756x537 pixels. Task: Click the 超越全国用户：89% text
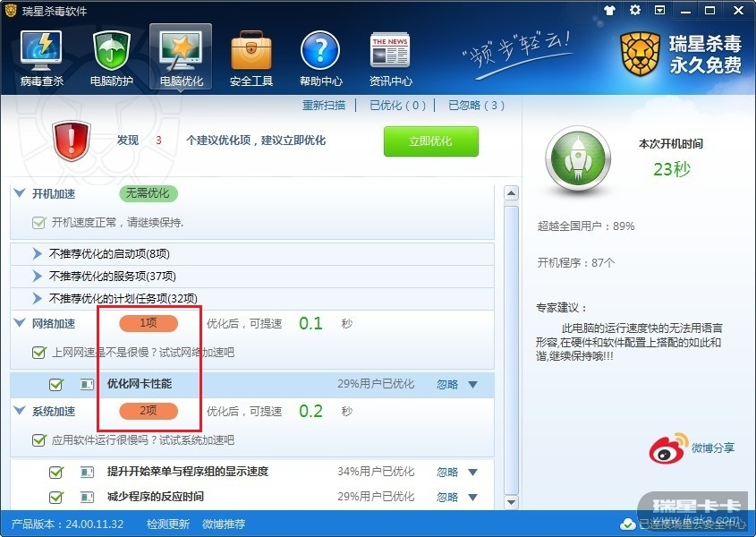point(586,226)
